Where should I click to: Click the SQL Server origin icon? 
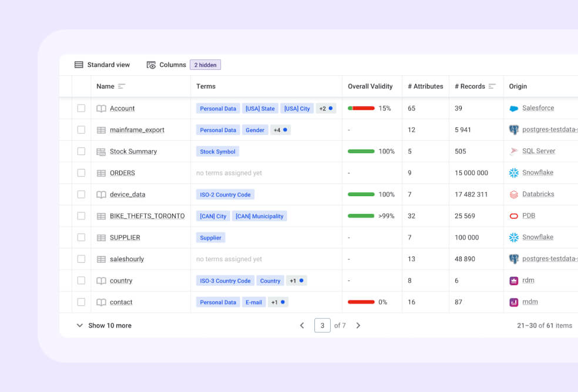coord(514,151)
